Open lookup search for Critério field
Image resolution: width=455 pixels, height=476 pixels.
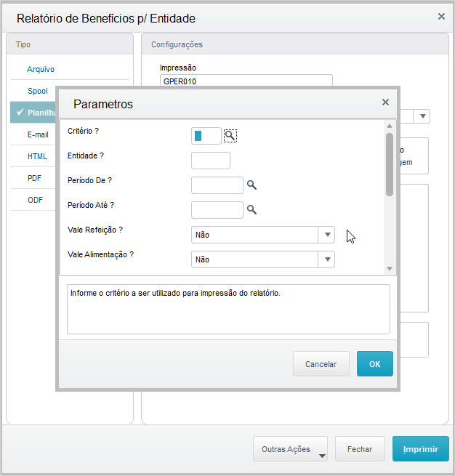pos(230,136)
